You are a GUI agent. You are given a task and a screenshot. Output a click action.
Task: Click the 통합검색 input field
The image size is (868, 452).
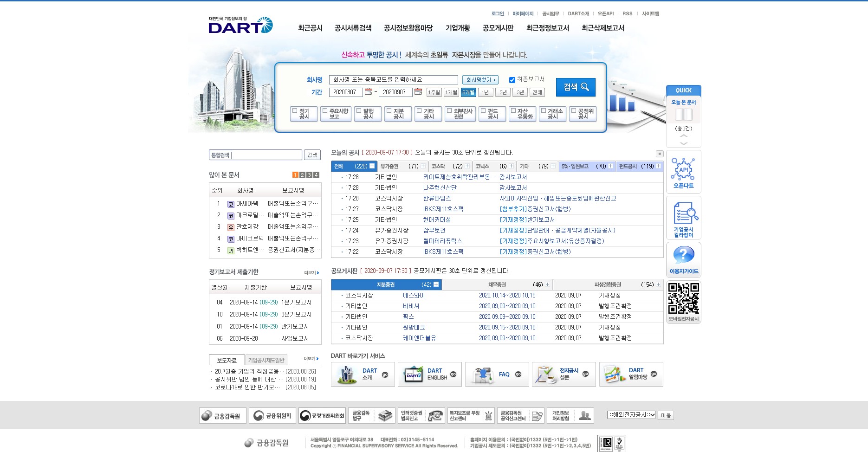tap(255, 155)
